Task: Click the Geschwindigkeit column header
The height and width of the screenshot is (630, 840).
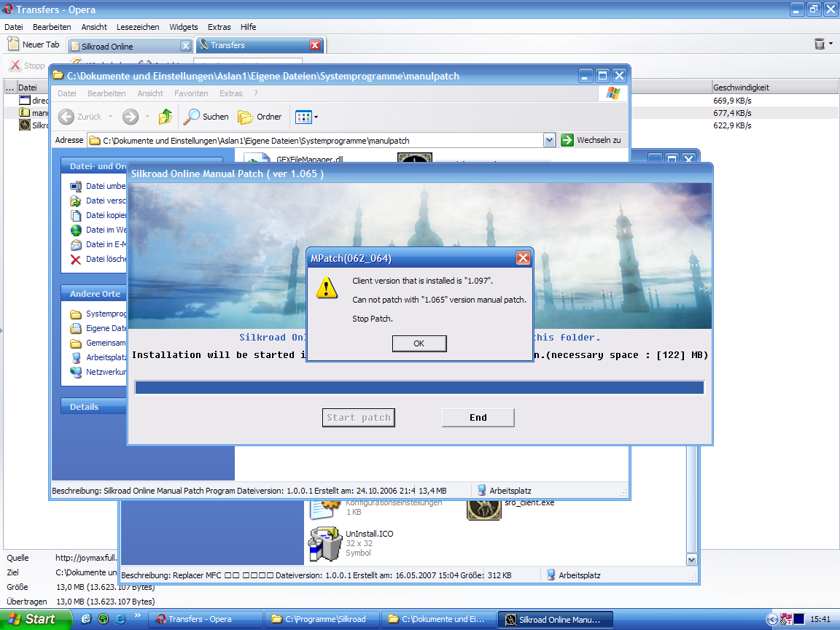Action: coord(774,87)
